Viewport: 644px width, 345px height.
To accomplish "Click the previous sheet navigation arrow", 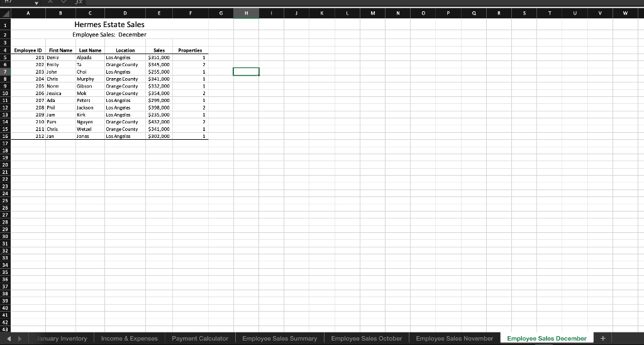I will pyautogui.click(x=9, y=339).
